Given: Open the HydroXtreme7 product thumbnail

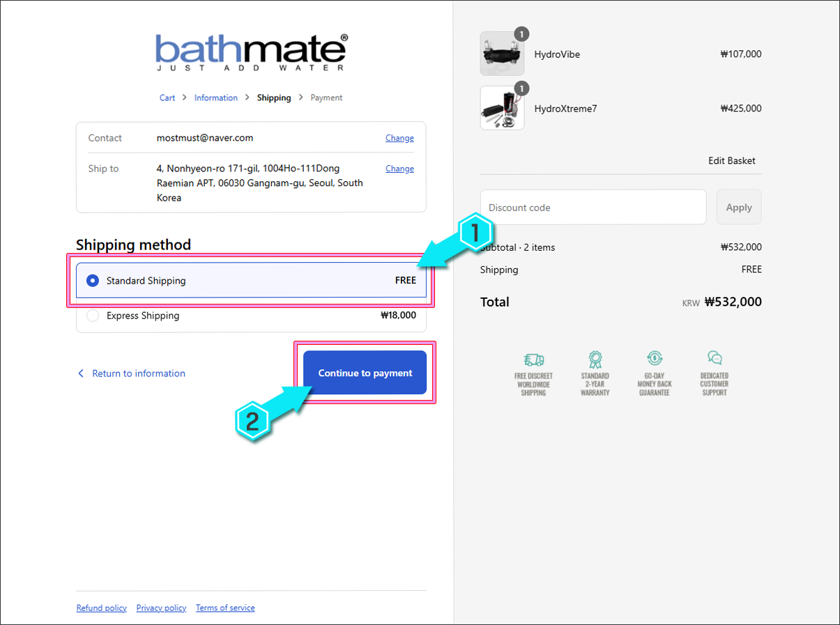Looking at the screenshot, I should click(502, 108).
